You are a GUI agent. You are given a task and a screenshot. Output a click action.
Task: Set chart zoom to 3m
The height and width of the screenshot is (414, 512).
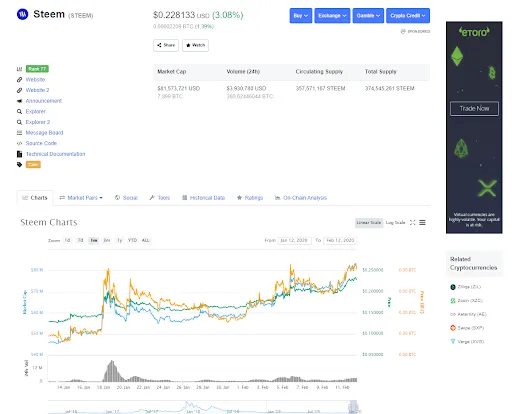pos(107,240)
